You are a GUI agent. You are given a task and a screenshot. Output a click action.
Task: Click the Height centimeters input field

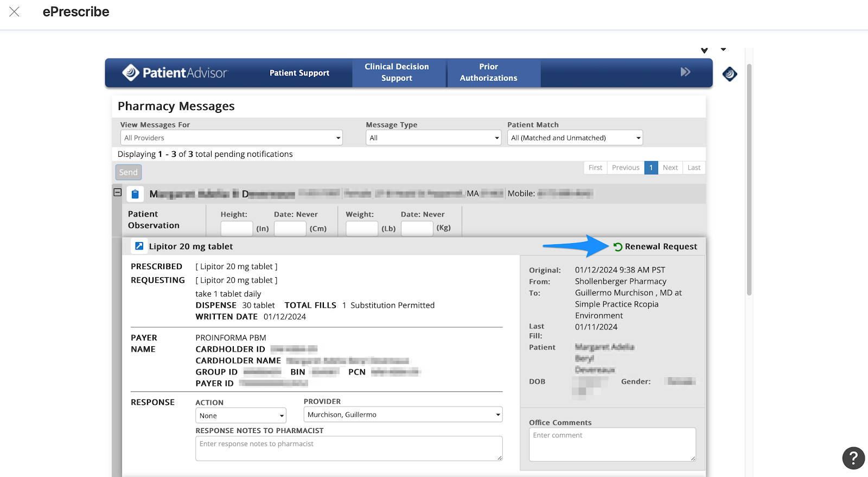(x=290, y=228)
